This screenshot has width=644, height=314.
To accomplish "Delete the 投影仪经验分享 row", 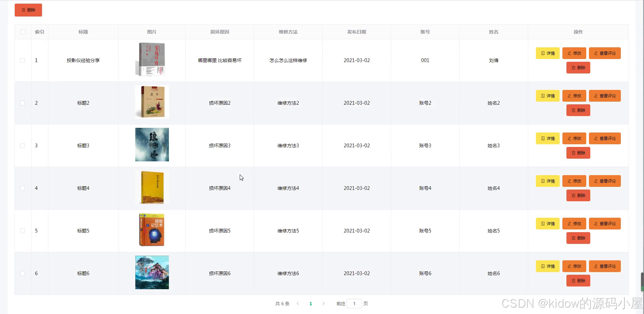I will coord(578,67).
